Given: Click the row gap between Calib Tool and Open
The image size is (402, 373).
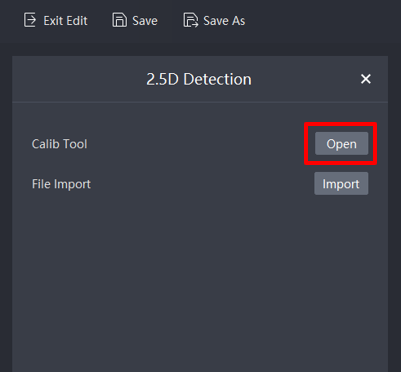Looking at the screenshot, I should coord(197,144).
